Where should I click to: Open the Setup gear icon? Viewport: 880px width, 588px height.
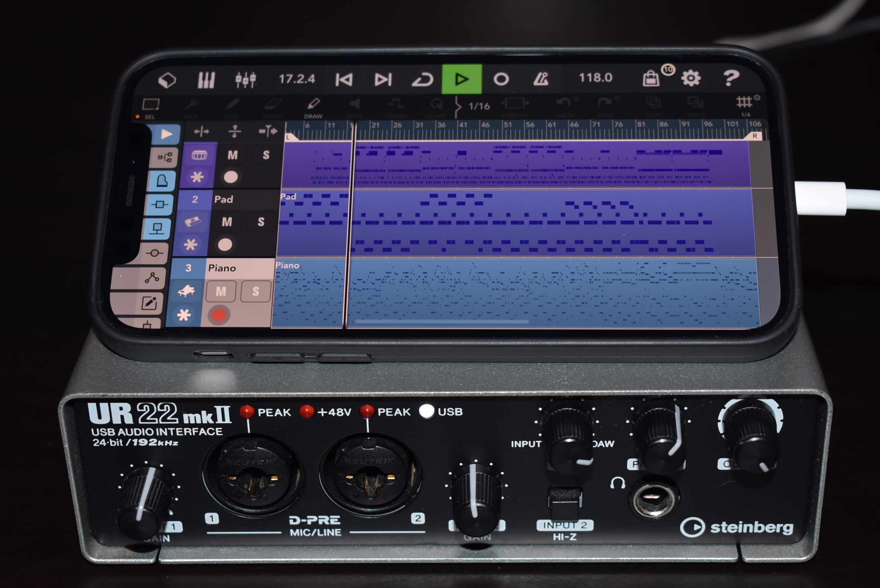[x=691, y=78]
